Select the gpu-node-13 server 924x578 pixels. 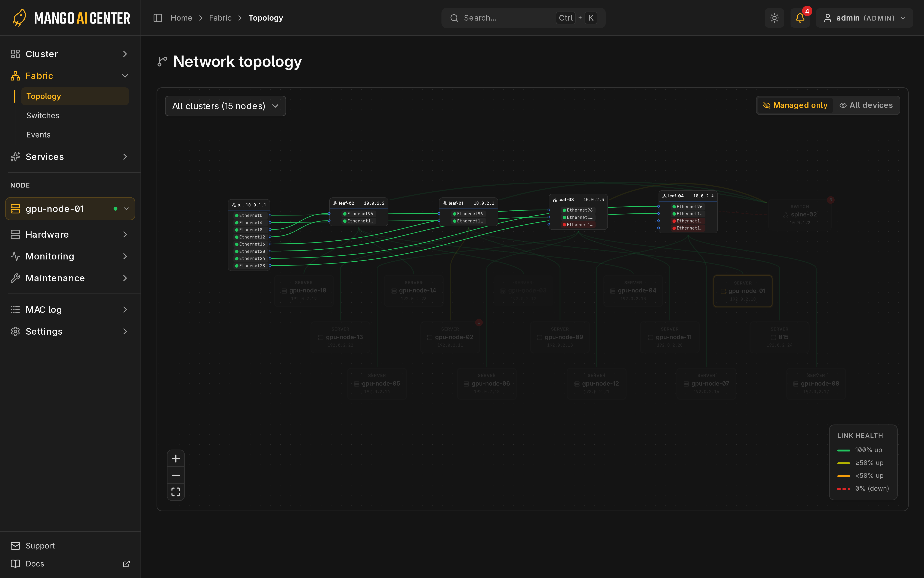tap(340, 337)
